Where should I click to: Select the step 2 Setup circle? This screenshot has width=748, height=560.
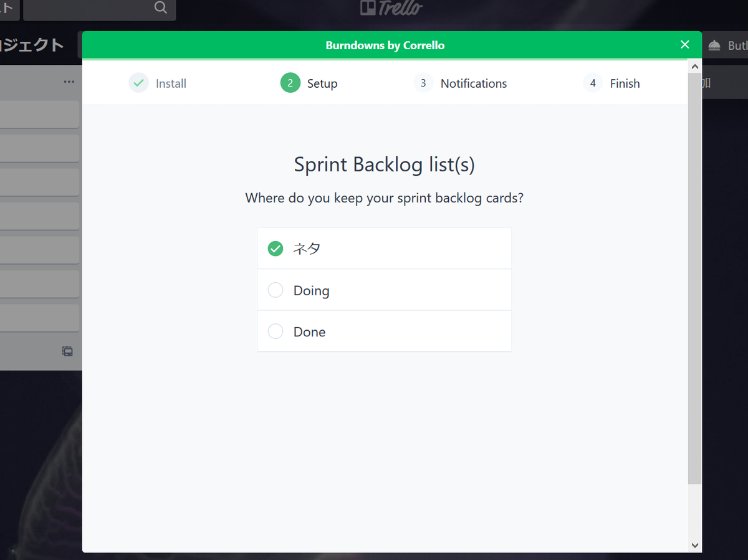tap(290, 83)
